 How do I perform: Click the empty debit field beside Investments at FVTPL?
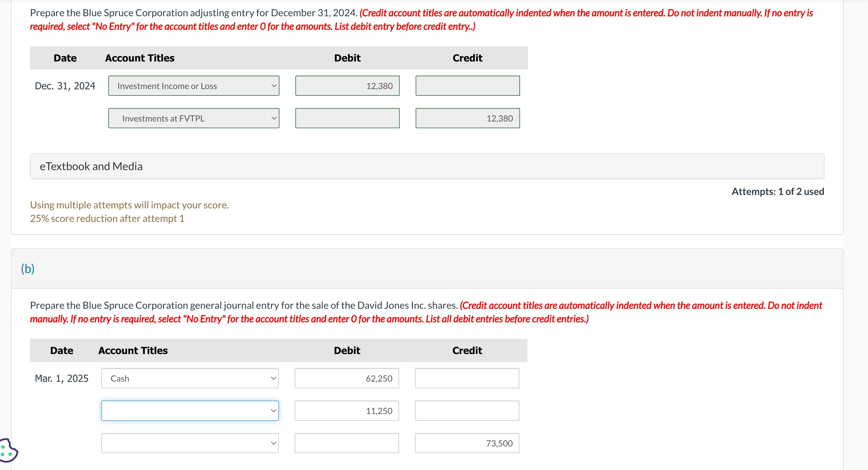tap(347, 118)
